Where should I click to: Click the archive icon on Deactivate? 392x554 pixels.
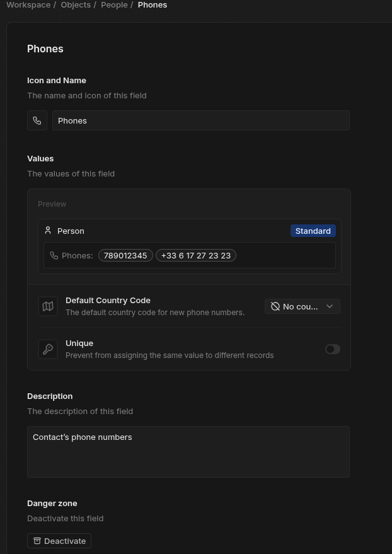pyautogui.click(x=37, y=541)
